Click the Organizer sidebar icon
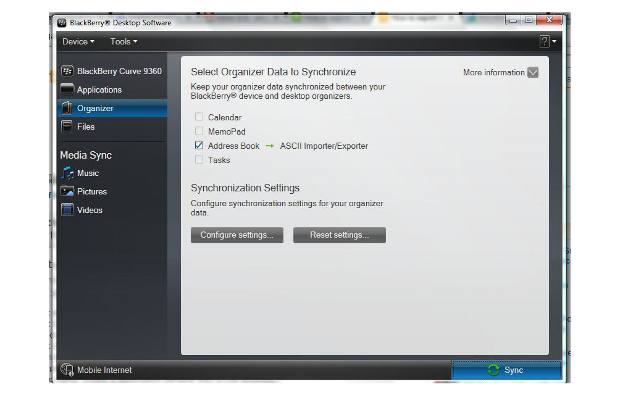Image resolution: width=620 pixels, height=400 pixels. (67, 108)
